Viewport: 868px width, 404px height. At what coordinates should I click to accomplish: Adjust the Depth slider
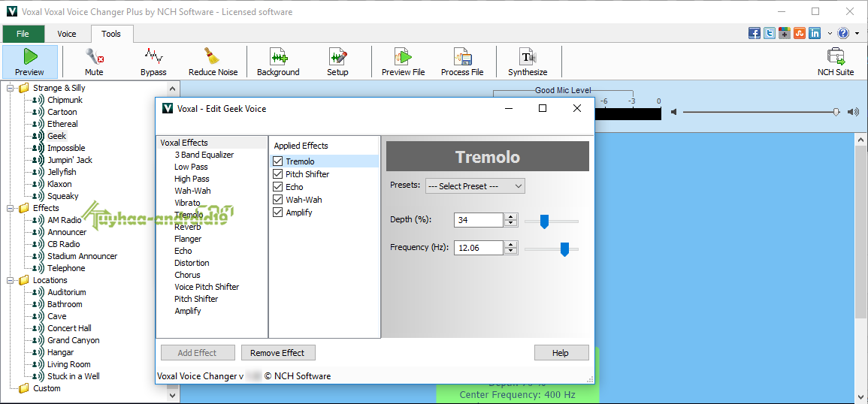tap(544, 222)
